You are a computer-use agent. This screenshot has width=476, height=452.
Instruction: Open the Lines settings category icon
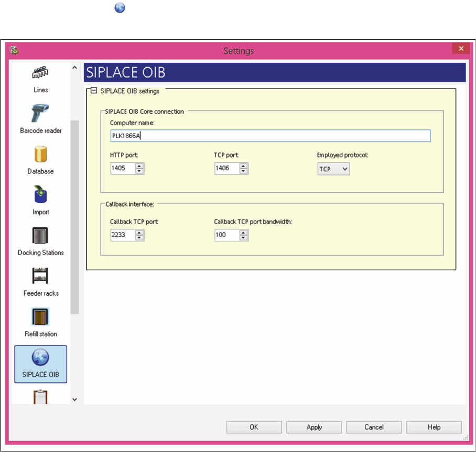40,72
